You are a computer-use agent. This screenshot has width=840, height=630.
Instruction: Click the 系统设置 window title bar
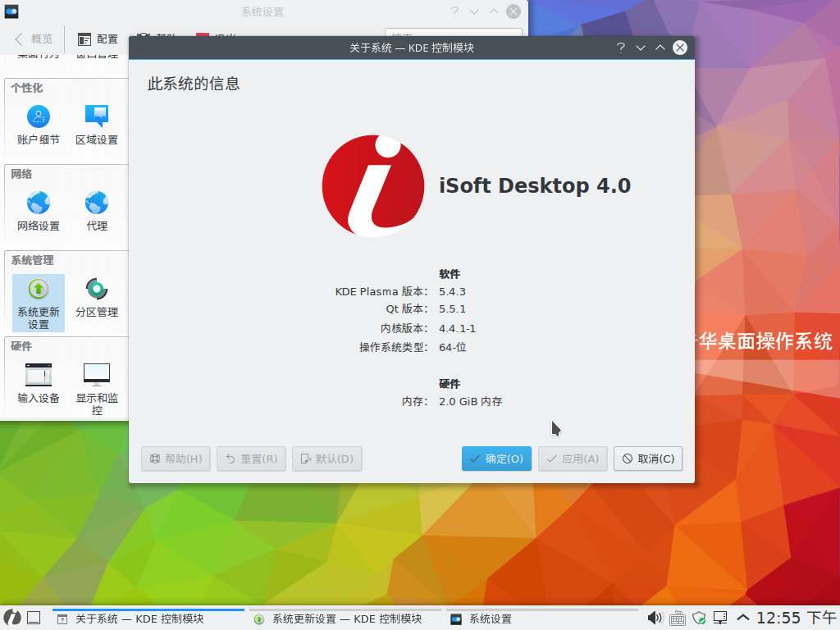pyautogui.click(x=262, y=11)
